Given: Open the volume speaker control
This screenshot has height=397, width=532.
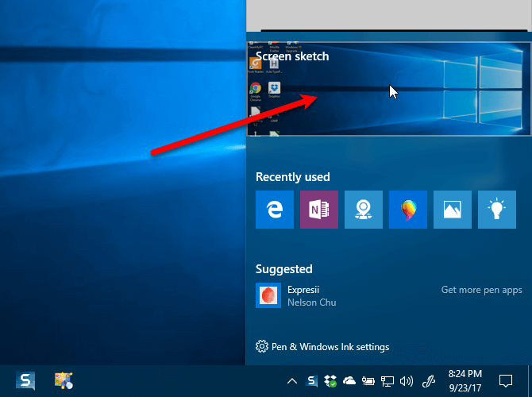Looking at the screenshot, I should pos(407,381).
